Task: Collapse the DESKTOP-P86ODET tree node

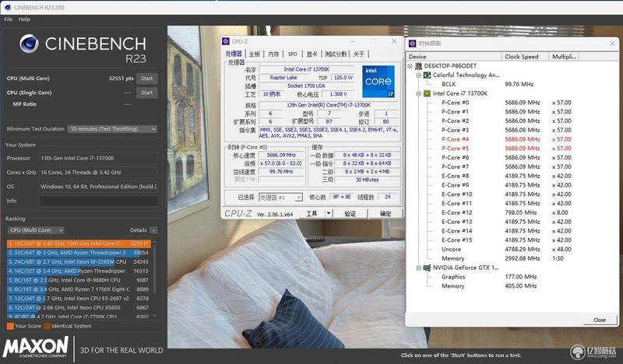Action: [410, 66]
